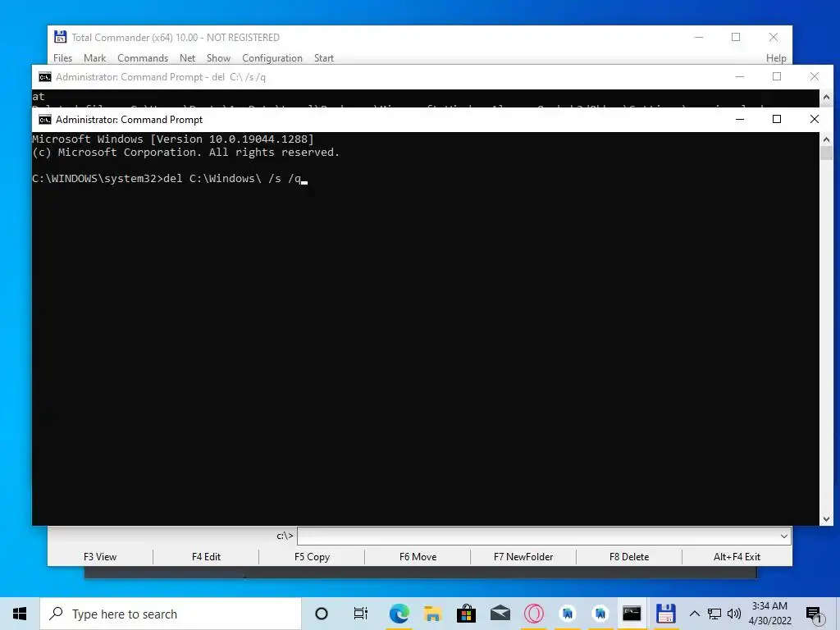Click the Microsoft Windows version line

tap(173, 139)
